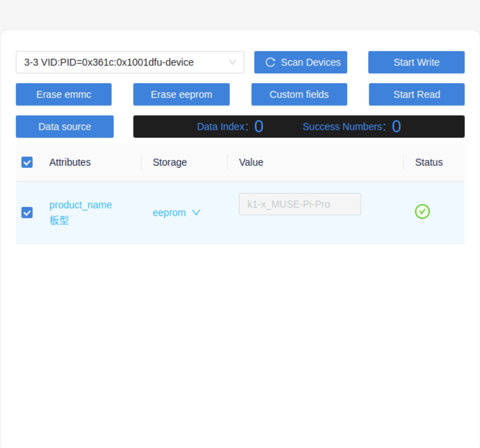Uncheck the product_name row checkbox
Viewport: 480px width, 448px height.
(x=27, y=213)
